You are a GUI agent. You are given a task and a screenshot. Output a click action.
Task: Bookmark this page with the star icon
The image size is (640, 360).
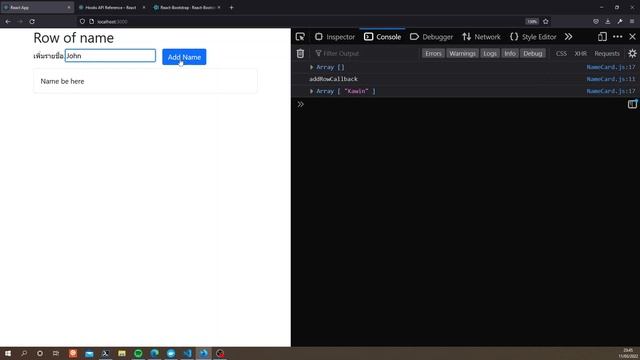(546, 21)
